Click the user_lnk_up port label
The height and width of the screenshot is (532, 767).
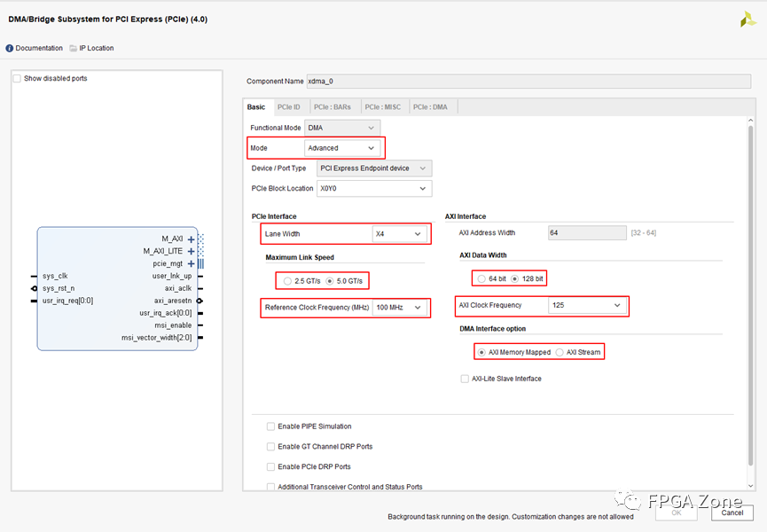point(172,276)
